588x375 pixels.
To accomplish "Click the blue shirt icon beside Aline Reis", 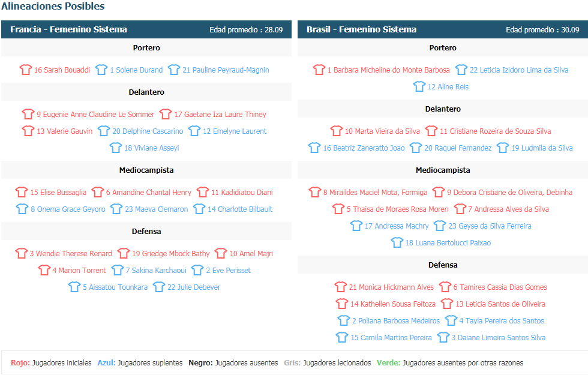I will pyautogui.click(x=419, y=86).
